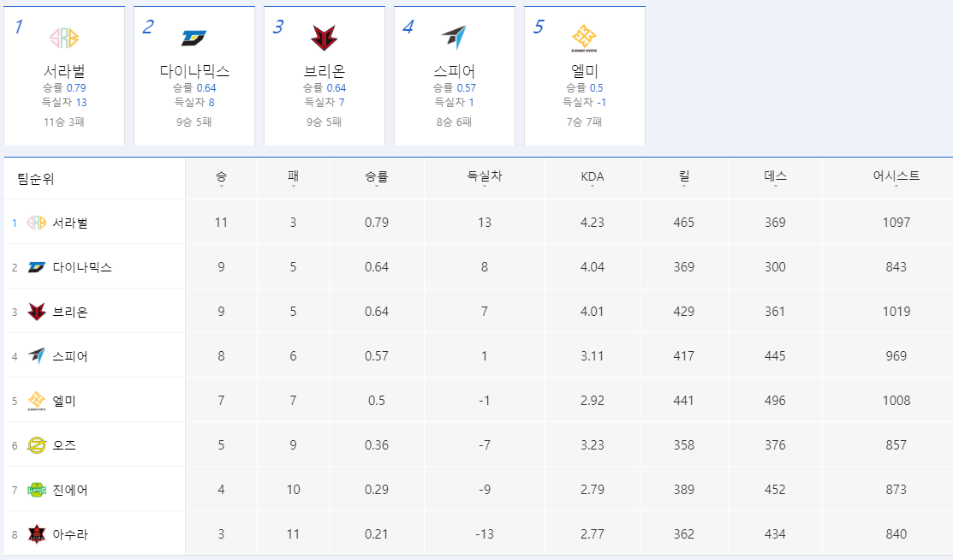Sort table by 승 column

click(221, 177)
